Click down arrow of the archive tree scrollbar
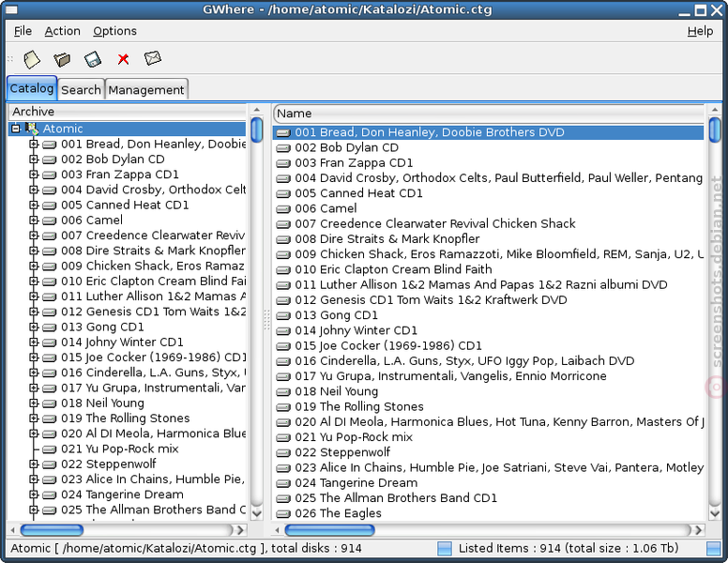The height and width of the screenshot is (563, 728). coord(257,513)
